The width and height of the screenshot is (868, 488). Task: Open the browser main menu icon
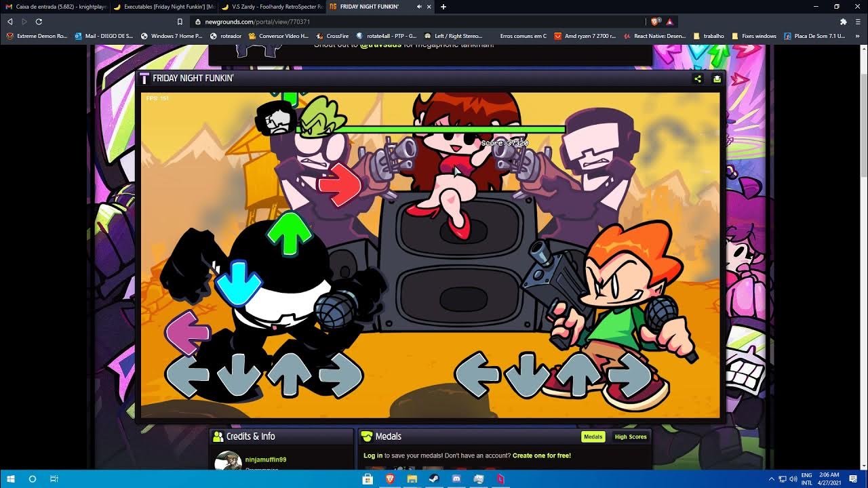pyautogui.click(x=858, y=22)
